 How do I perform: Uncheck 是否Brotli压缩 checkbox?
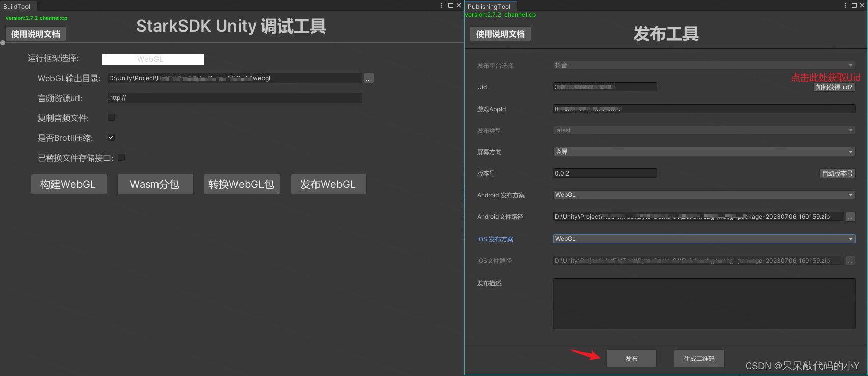[x=111, y=137]
